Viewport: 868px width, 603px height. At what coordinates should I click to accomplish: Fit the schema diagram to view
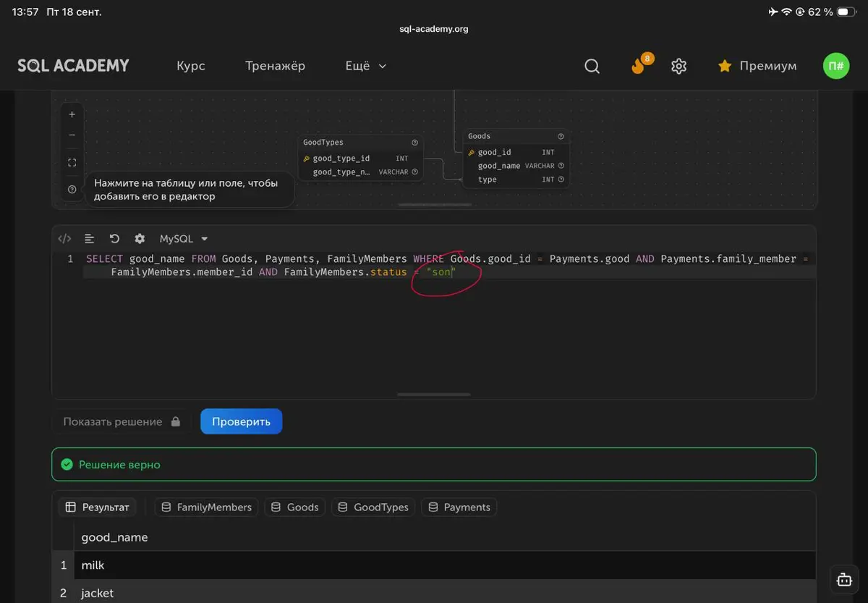pos(72,162)
